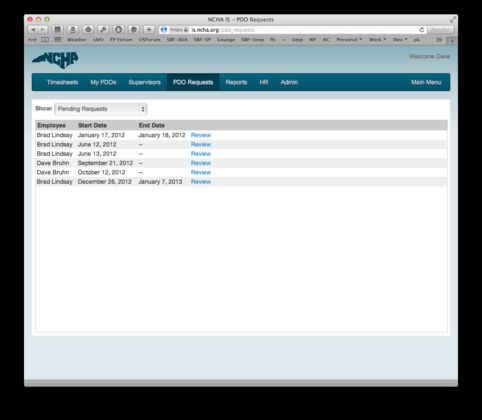482x420 pixels.
Task: Switch to the Timesheets tab
Action: (62, 82)
